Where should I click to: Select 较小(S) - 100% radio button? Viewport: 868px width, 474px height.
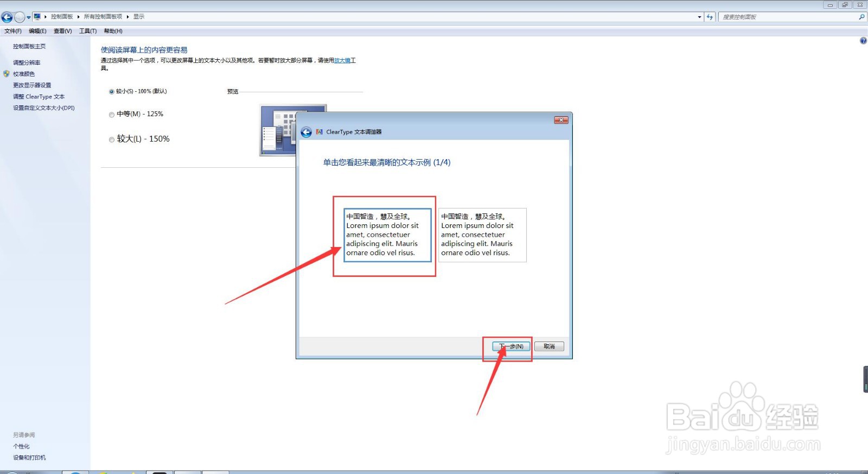(112, 92)
